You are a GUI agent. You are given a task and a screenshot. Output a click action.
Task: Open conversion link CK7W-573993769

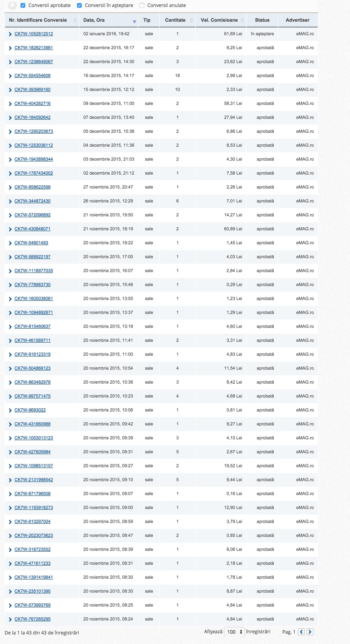32,605
